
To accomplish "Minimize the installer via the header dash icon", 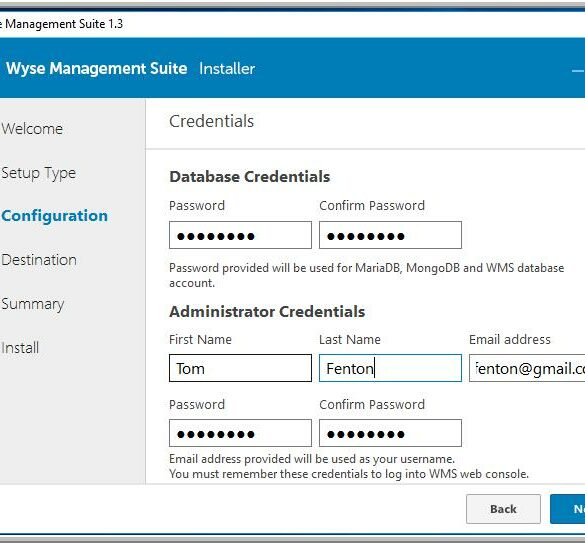I will (x=578, y=71).
